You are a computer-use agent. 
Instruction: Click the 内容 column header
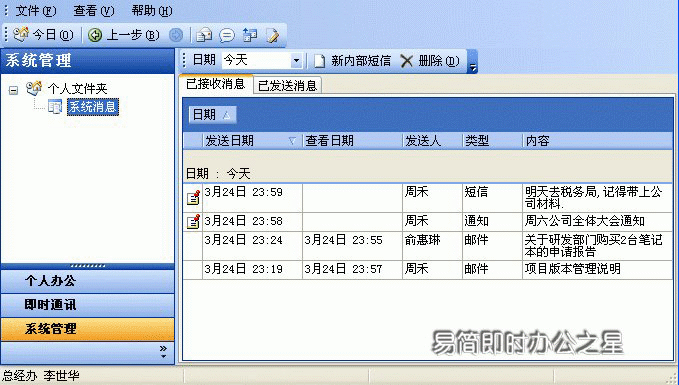597,141
